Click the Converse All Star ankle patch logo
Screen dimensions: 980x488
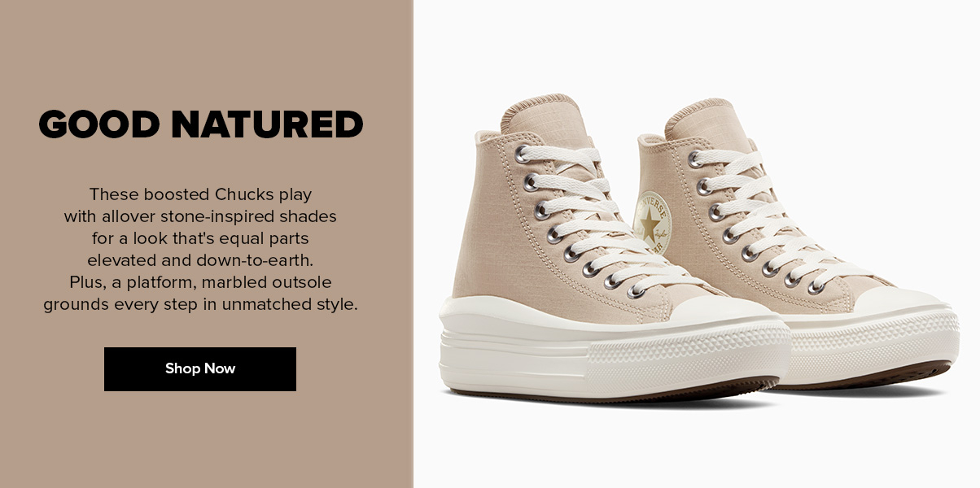pyautogui.click(x=651, y=224)
